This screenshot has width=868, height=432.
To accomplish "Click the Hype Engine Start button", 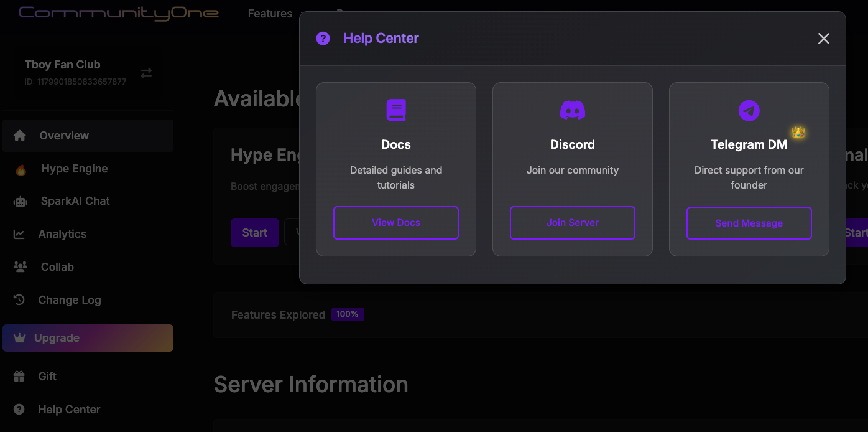I will [x=255, y=233].
